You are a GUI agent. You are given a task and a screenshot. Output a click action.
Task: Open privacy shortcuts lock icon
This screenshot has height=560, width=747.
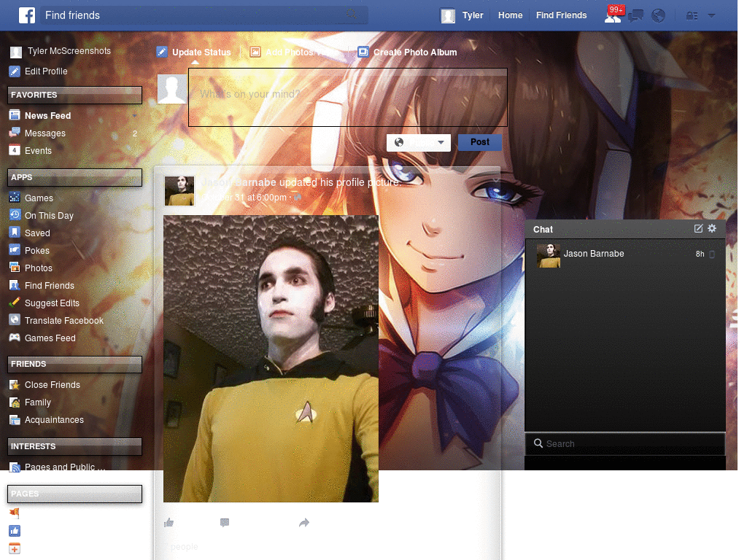692,16
